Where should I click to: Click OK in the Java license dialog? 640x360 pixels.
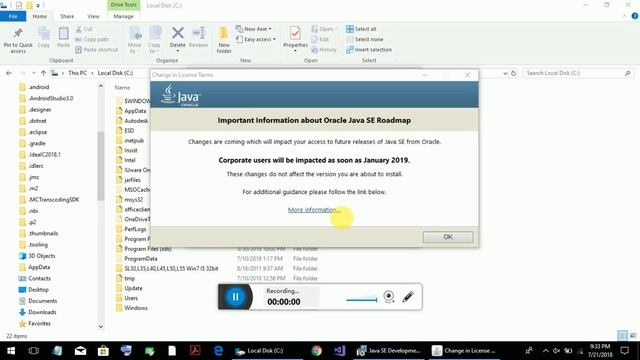coord(448,237)
